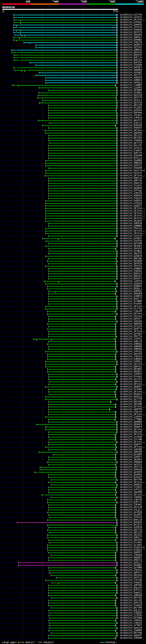146x644 pixels.
Task: Click hit label UniRef100_P48497
Action: point(131,128)
